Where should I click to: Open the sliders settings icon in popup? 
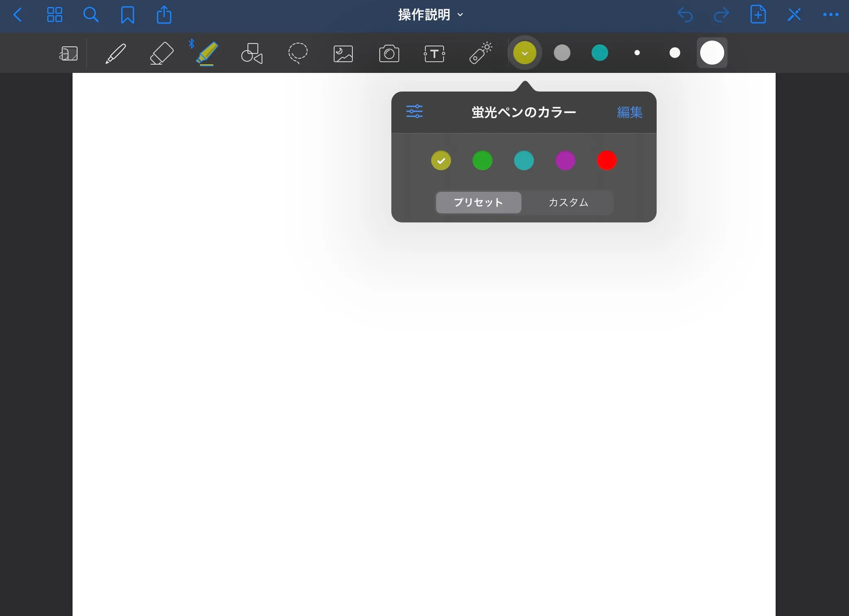pyautogui.click(x=414, y=111)
